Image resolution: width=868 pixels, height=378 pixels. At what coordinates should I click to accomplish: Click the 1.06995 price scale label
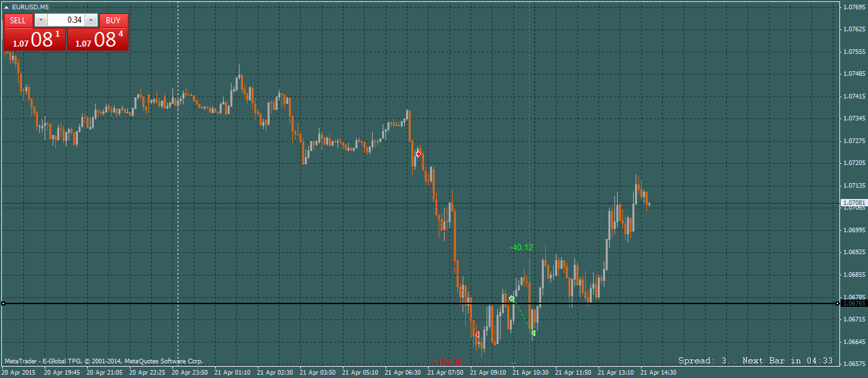tap(854, 230)
